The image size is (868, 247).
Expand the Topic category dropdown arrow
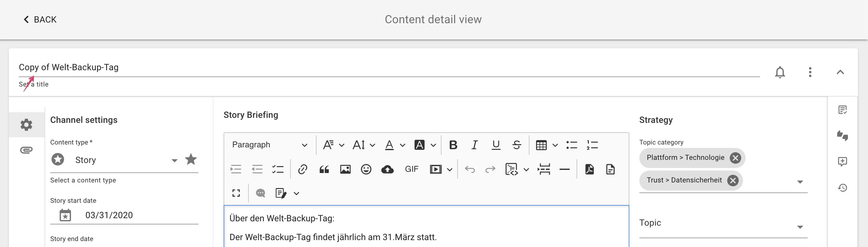(800, 182)
